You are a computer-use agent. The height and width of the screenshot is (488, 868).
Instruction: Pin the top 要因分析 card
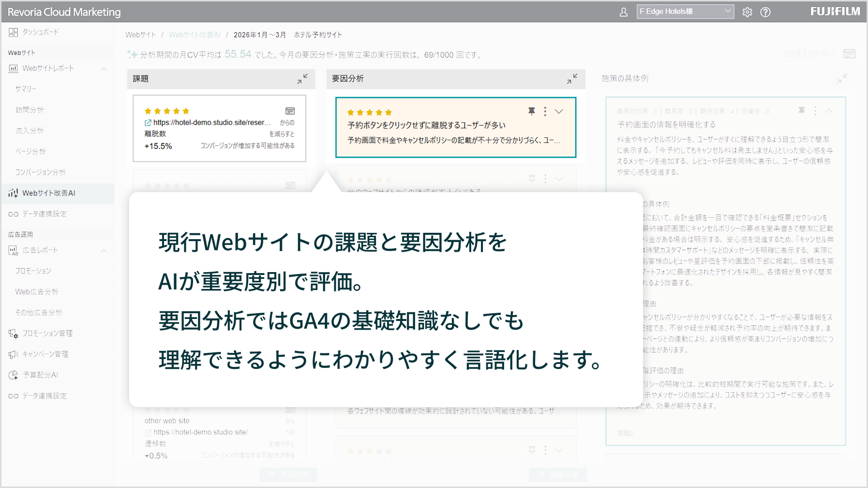click(531, 111)
